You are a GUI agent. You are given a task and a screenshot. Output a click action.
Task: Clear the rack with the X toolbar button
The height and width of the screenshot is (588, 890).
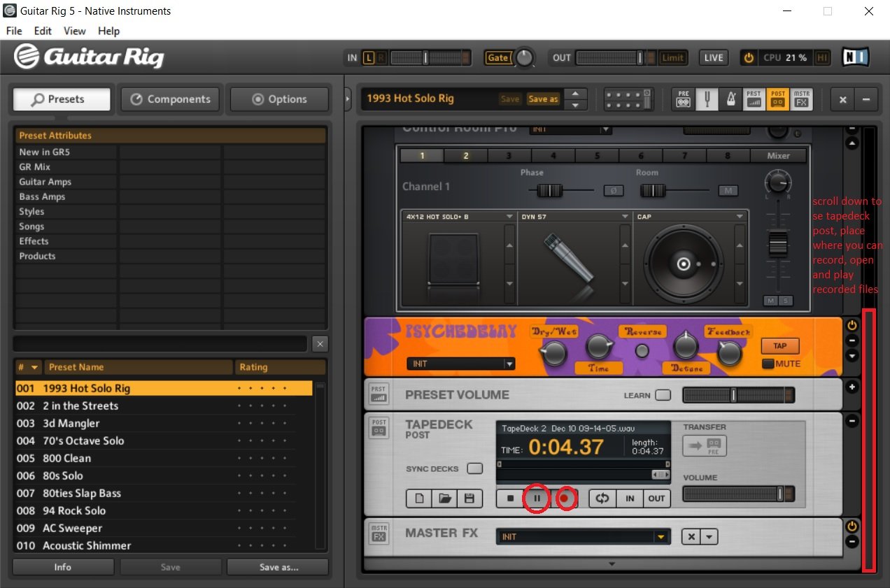point(842,99)
